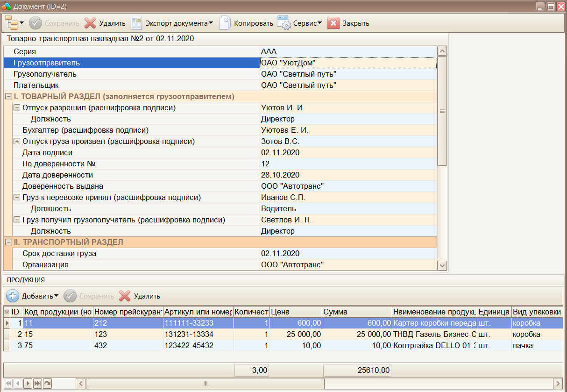Click packaging cell пачка
The image size is (567, 392).
tap(537, 346)
